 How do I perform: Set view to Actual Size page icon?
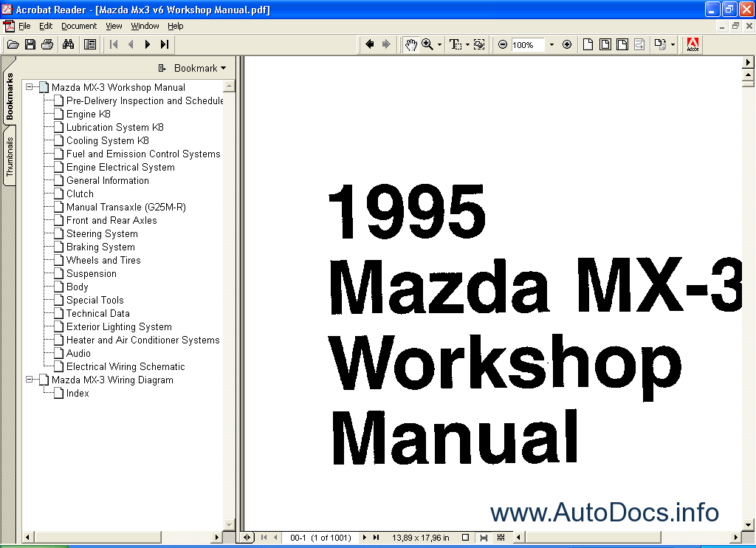pyautogui.click(x=588, y=45)
